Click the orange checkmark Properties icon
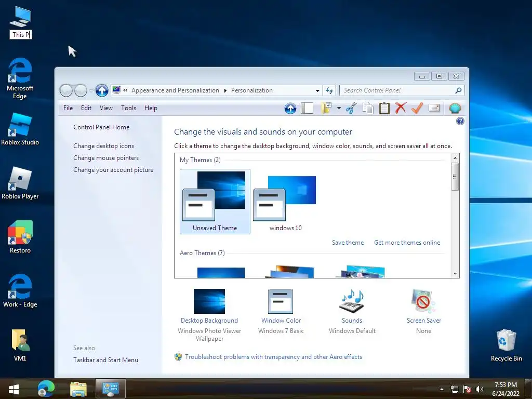The image size is (532, 399). (417, 108)
